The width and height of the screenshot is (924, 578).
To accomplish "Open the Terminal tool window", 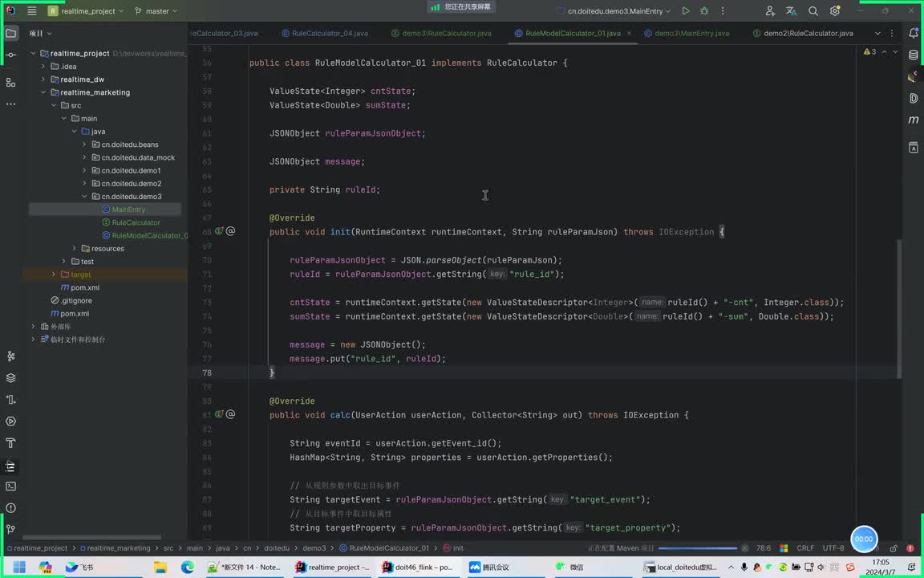I will [x=10, y=486].
